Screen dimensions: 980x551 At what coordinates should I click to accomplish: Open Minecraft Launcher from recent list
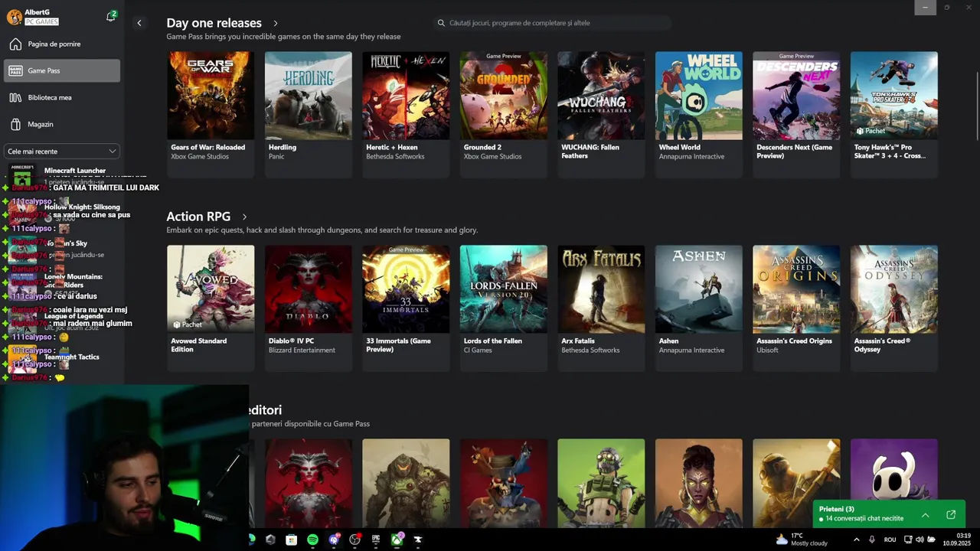click(62, 175)
